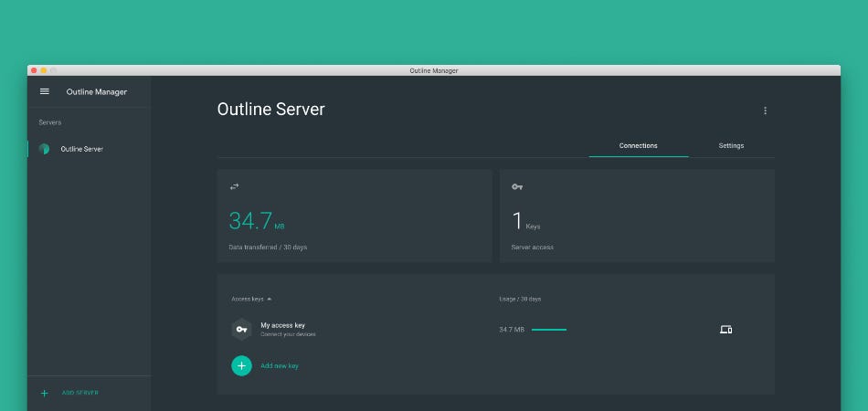Screen dimensions: 868x411
Task: Click the Outline Server page title
Action: [270, 109]
